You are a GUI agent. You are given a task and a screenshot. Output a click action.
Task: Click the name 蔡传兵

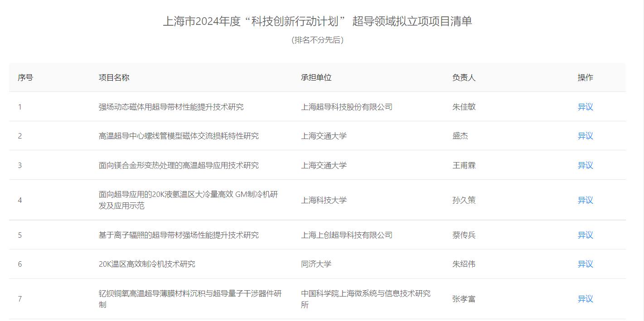464,235
